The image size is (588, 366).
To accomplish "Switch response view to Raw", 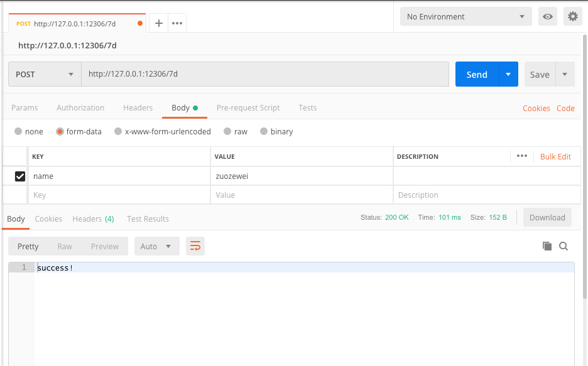I will 65,246.
